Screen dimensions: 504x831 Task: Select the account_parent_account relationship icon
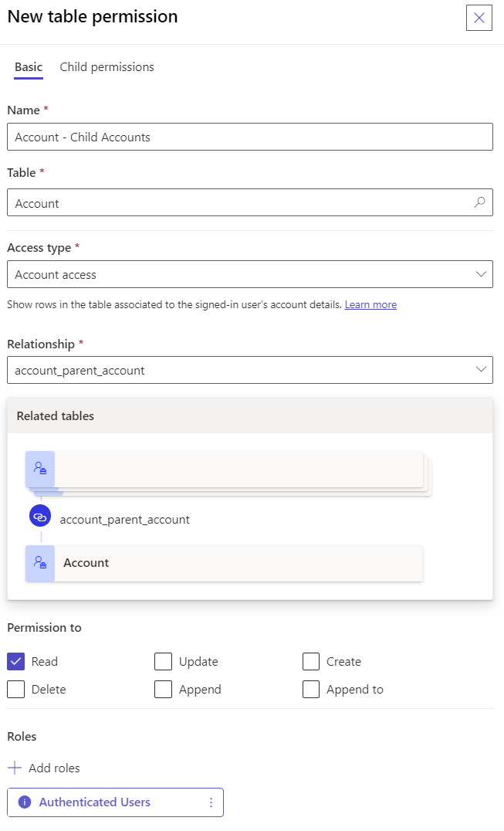click(39, 515)
